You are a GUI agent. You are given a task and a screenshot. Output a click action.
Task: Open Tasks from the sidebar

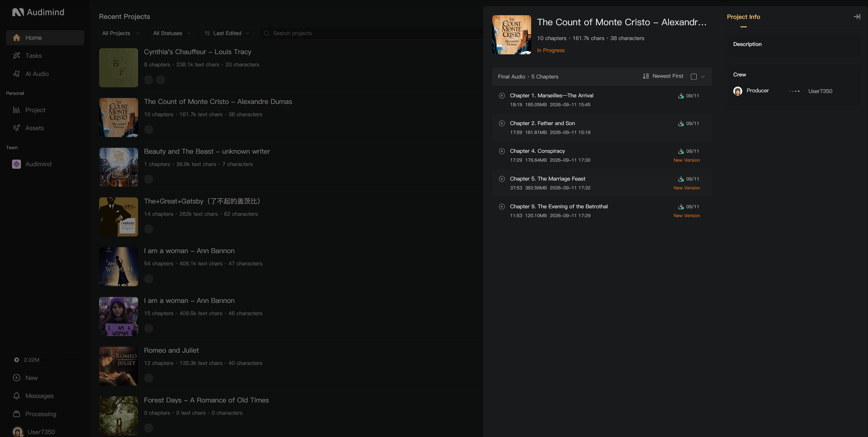pyautogui.click(x=45, y=56)
